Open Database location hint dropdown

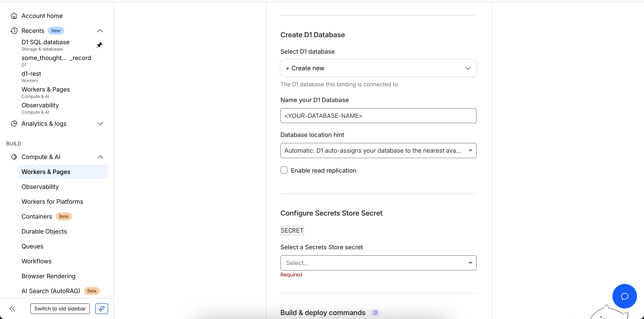click(378, 151)
